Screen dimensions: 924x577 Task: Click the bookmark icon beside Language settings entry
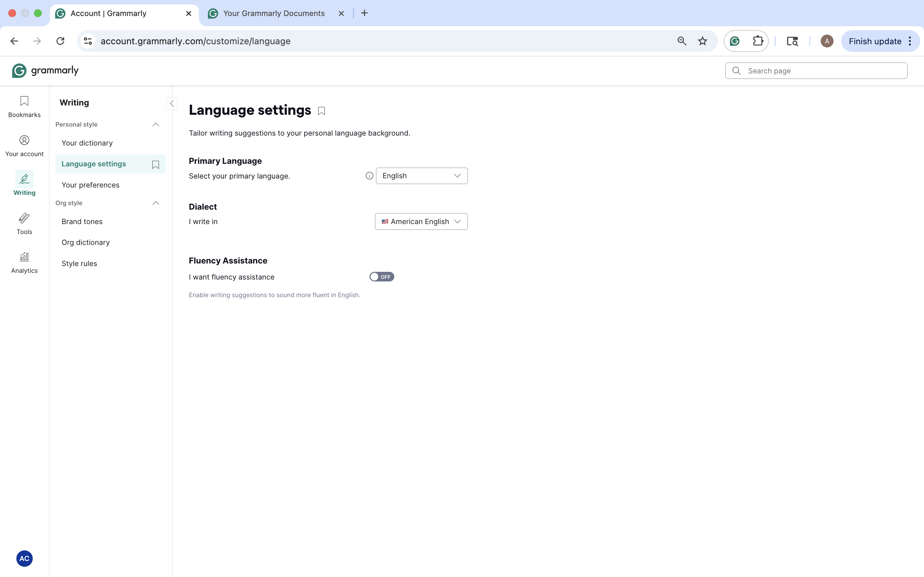pyautogui.click(x=155, y=164)
